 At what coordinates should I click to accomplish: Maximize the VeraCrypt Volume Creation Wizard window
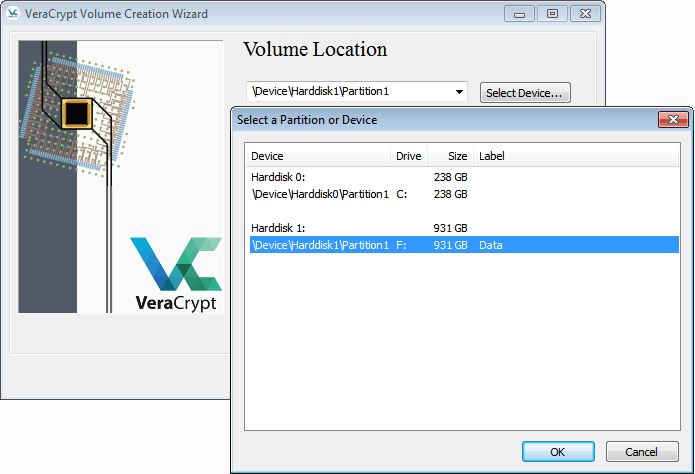click(552, 14)
